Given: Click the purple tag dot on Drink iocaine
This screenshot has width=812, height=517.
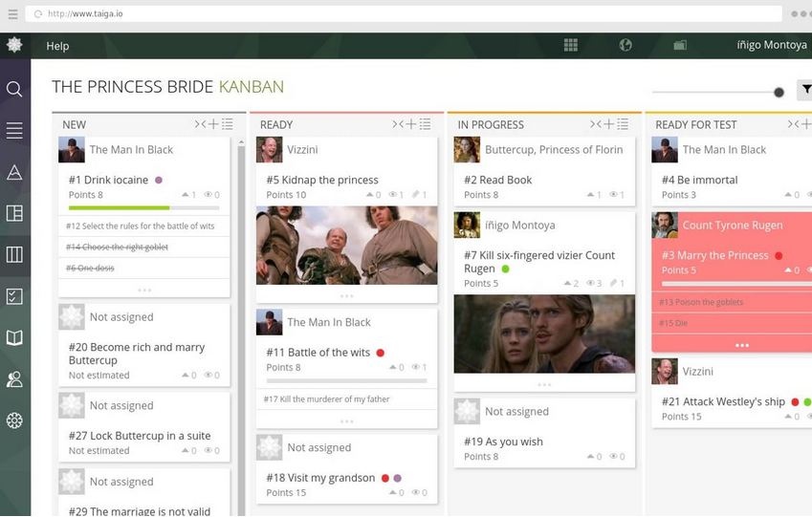Looking at the screenshot, I should pos(159,180).
